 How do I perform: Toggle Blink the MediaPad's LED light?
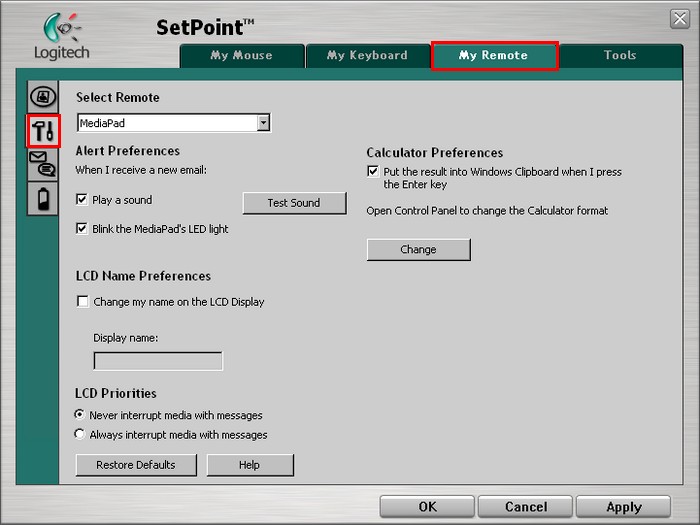point(82,229)
